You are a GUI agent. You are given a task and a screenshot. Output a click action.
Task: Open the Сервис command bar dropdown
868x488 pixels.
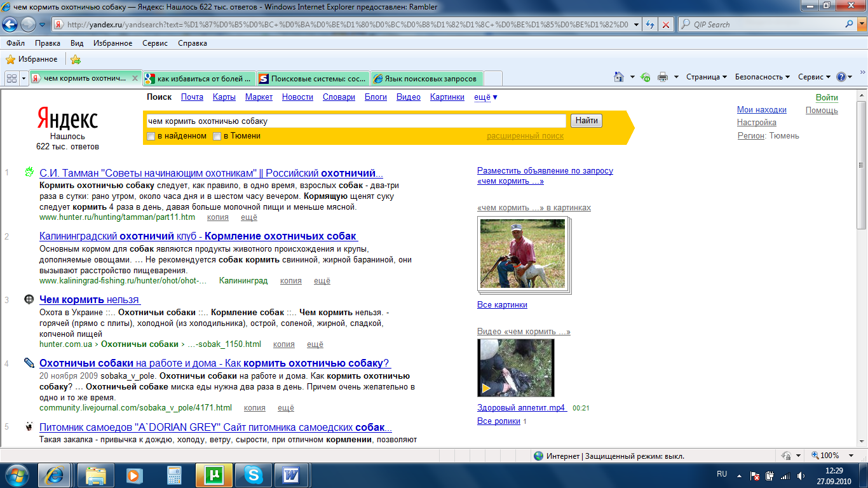tap(814, 77)
